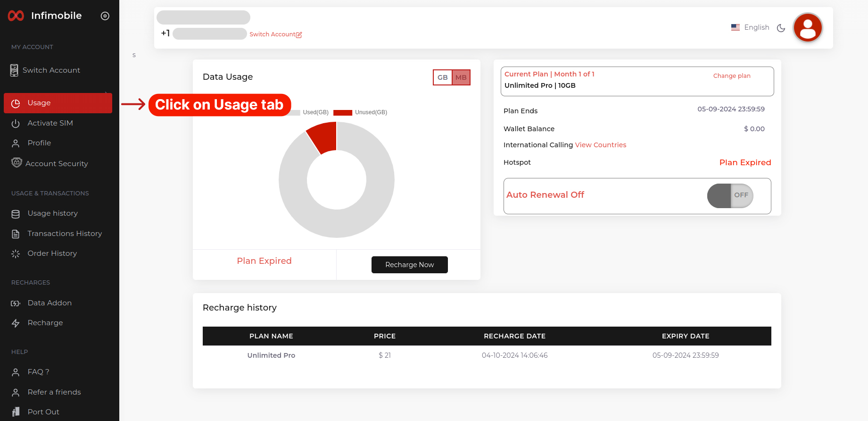Click the Data Addon battery icon
Image resolution: width=868 pixels, height=421 pixels.
click(x=16, y=303)
